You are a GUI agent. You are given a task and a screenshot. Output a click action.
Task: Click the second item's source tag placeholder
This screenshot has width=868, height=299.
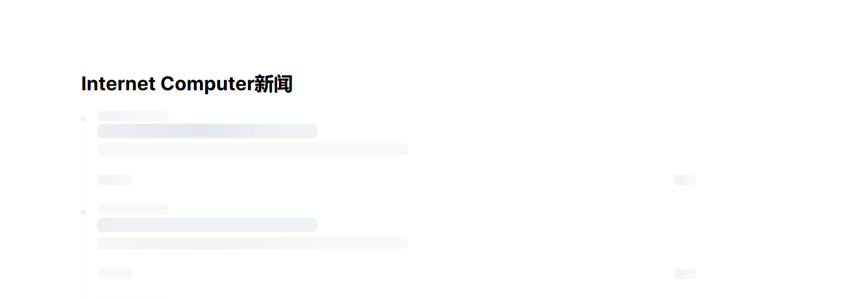[115, 274]
